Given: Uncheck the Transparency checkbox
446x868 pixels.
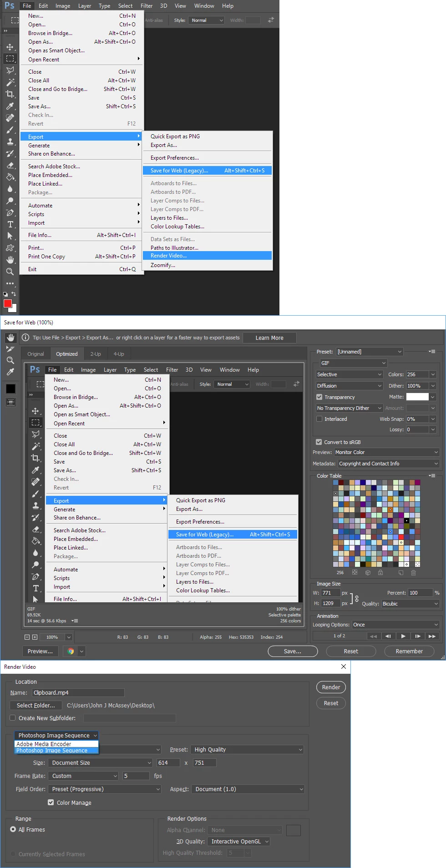Looking at the screenshot, I should (319, 397).
